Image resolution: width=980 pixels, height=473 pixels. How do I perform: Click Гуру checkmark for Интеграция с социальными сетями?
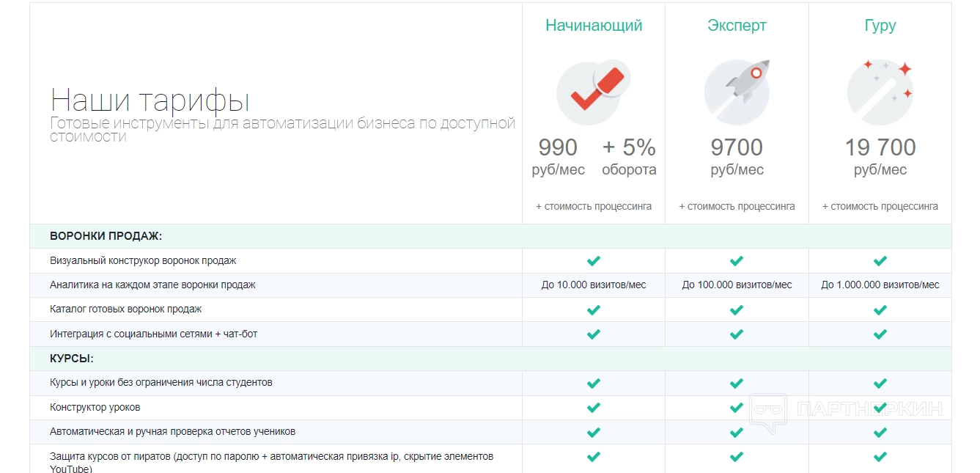point(880,334)
